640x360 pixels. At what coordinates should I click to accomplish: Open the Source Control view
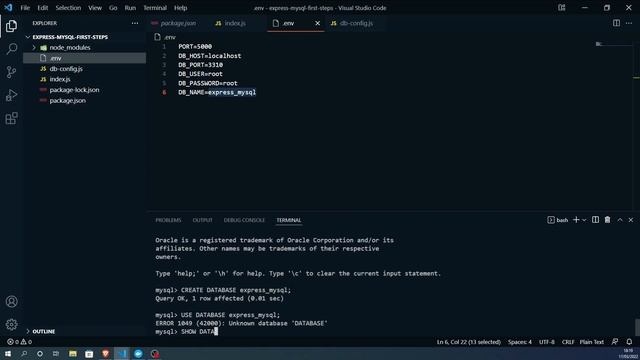point(11,72)
